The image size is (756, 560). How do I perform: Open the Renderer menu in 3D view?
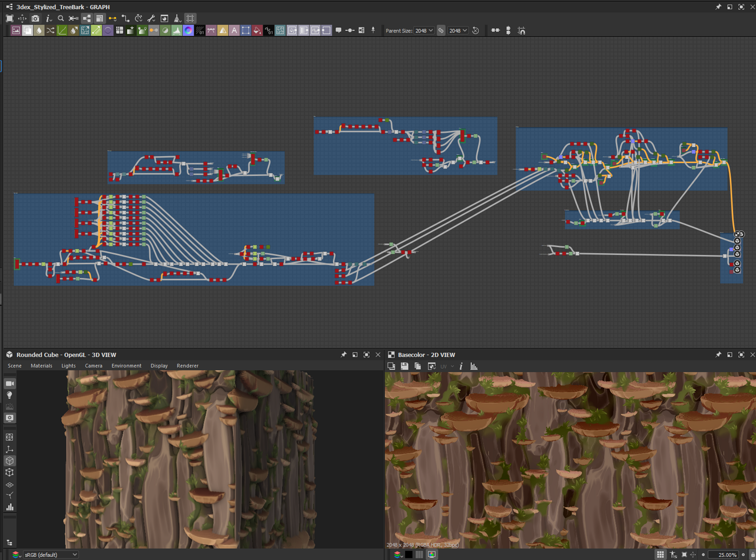(x=187, y=366)
